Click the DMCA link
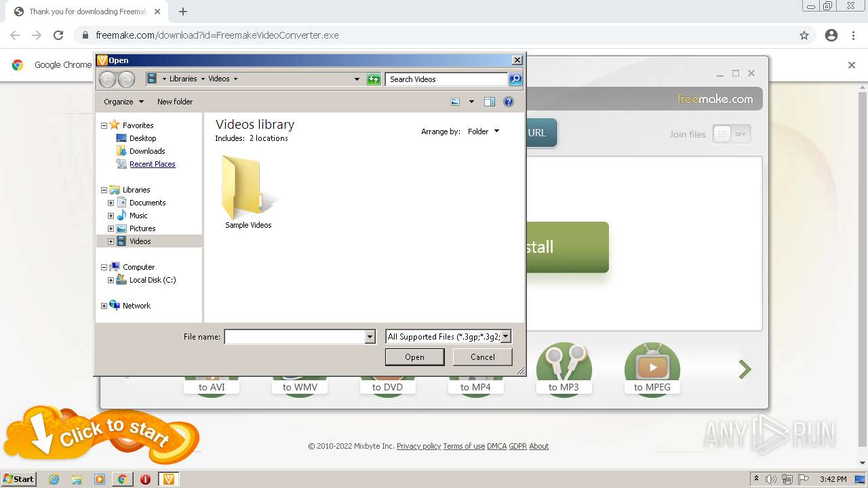Screen dimensions: 868x488 496,446
